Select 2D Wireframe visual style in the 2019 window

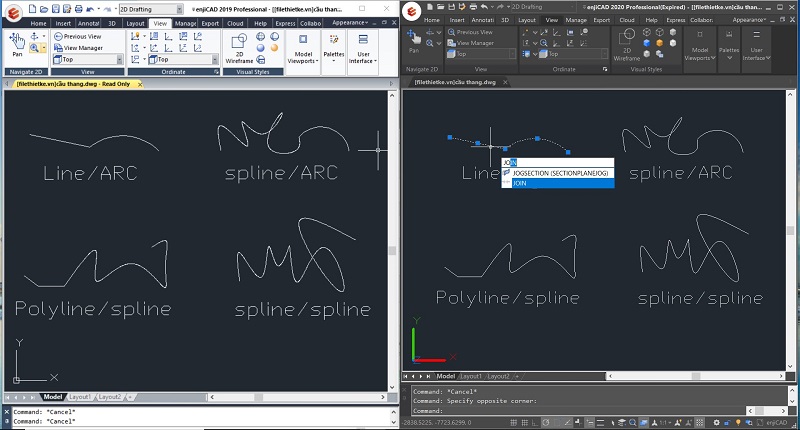pos(239,48)
